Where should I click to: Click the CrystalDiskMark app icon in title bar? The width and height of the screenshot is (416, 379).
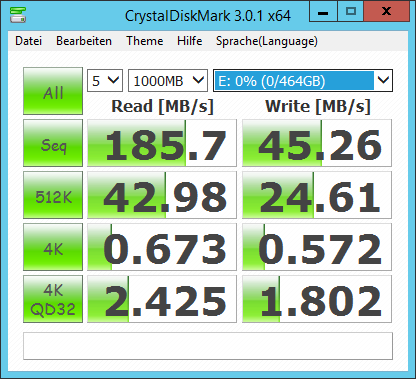click(18, 14)
